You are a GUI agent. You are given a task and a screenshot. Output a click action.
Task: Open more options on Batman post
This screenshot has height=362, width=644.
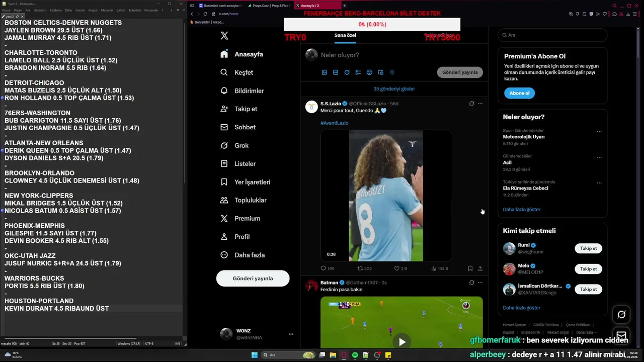(x=480, y=283)
